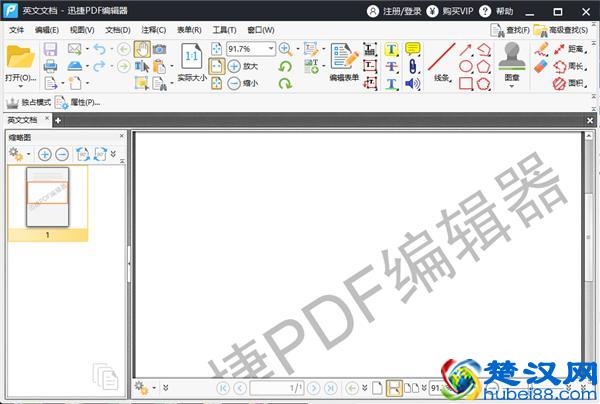Toggle exclusive mode (独占模式)
This screenshot has height=404, width=600.
pyautogui.click(x=29, y=102)
